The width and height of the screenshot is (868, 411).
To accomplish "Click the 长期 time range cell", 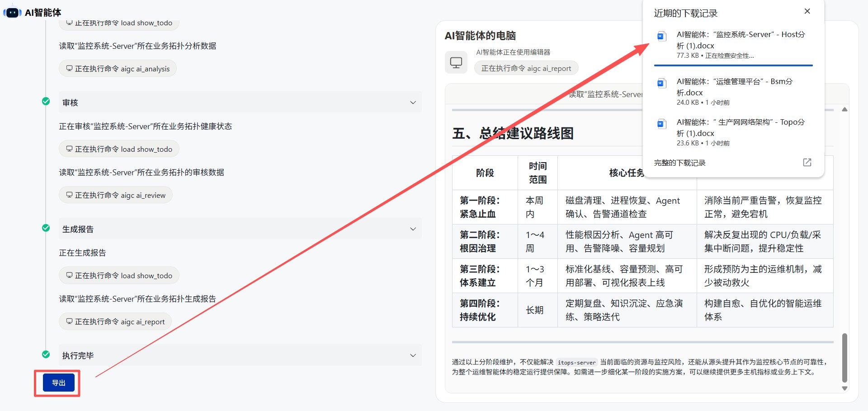I will pos(538,310).
